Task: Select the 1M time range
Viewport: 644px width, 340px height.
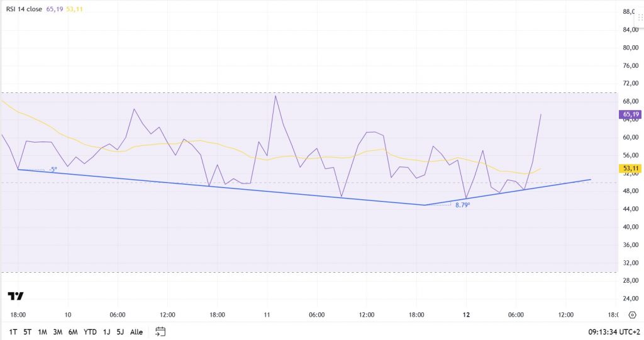Action: point(43,332)
